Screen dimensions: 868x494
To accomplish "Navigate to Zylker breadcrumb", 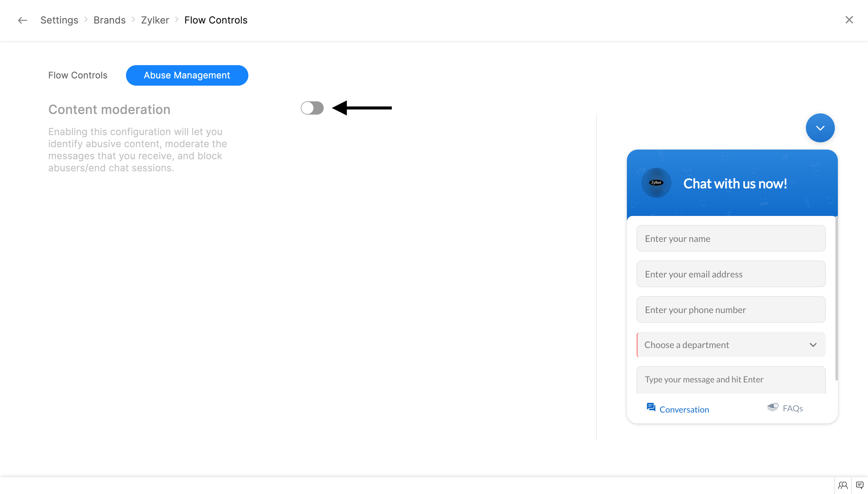I will pyautogui.click(x=155, y=21).
